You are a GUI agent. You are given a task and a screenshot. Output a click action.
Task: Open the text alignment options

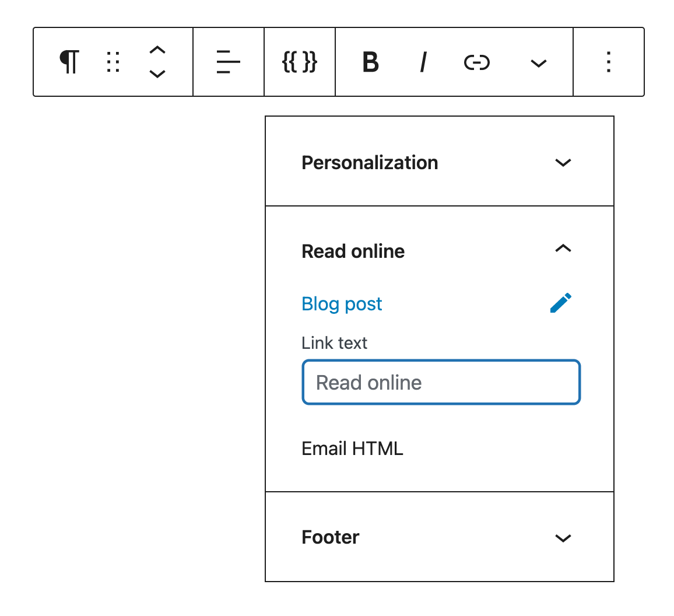pyautogui.click(x=228, y=62)
